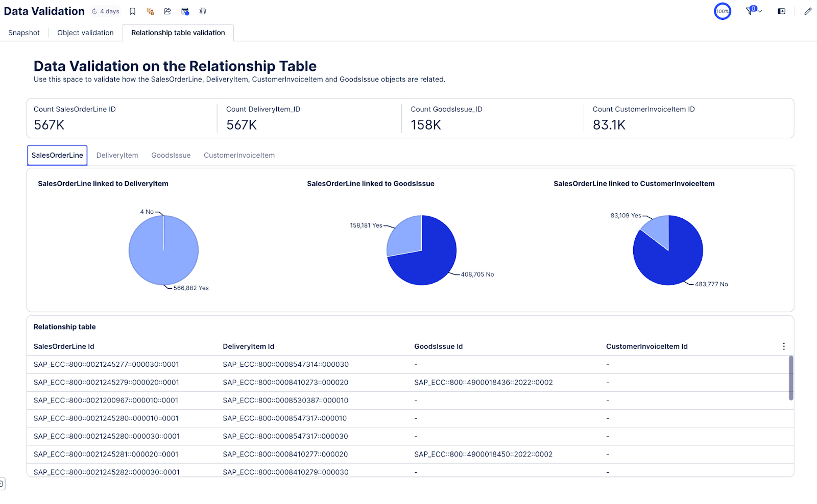Viewport: 817px width, 504px height.
Task: Select the DeliveryItem sub-tab
Action: pos(117,156)
